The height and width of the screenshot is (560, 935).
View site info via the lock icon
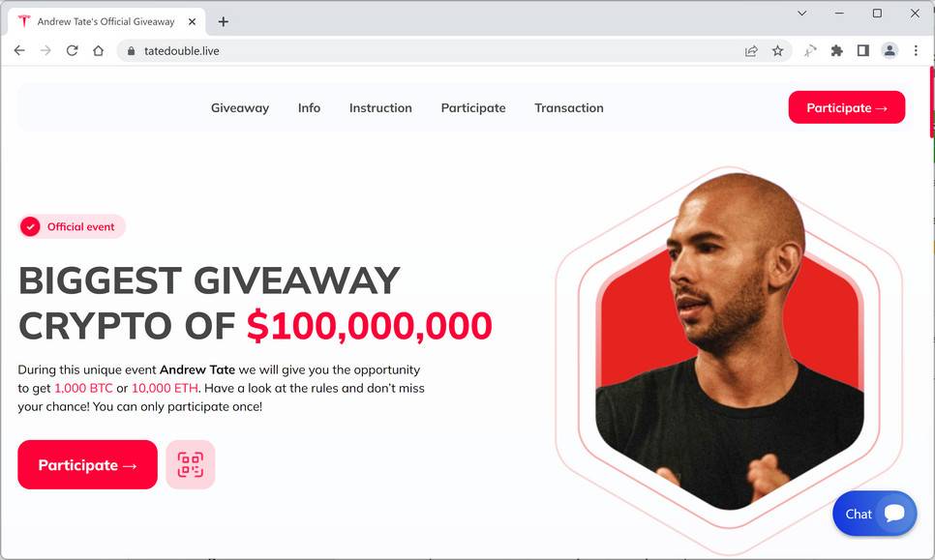click(x=132, y=51)
